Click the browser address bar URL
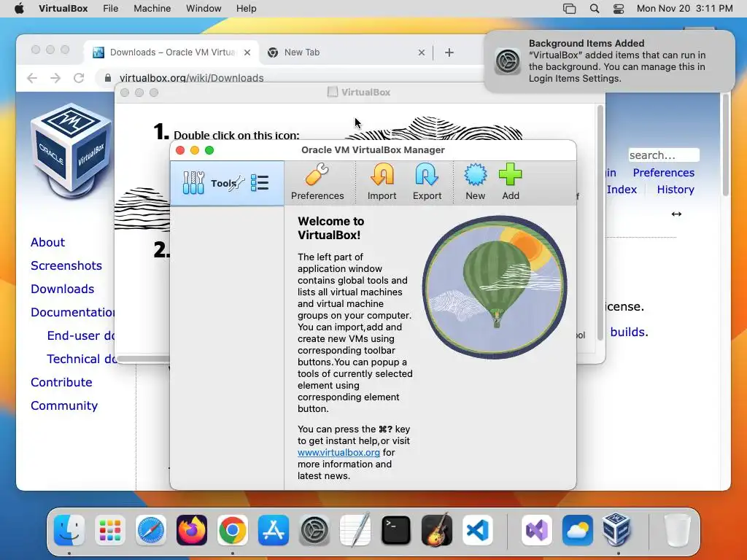Image resolution: width=747 pixels, height=560 pixels. point(192,77)
